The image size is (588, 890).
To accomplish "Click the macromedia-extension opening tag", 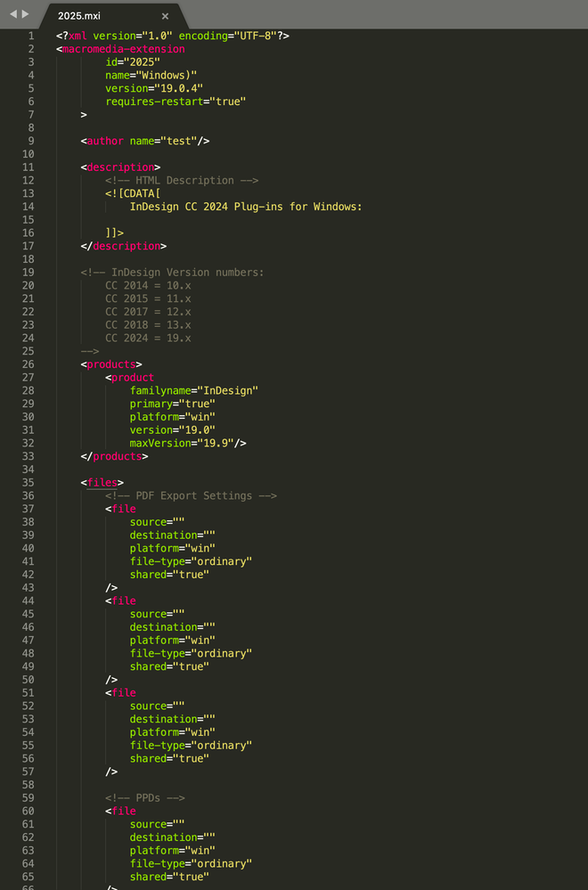I will point(120,49).
